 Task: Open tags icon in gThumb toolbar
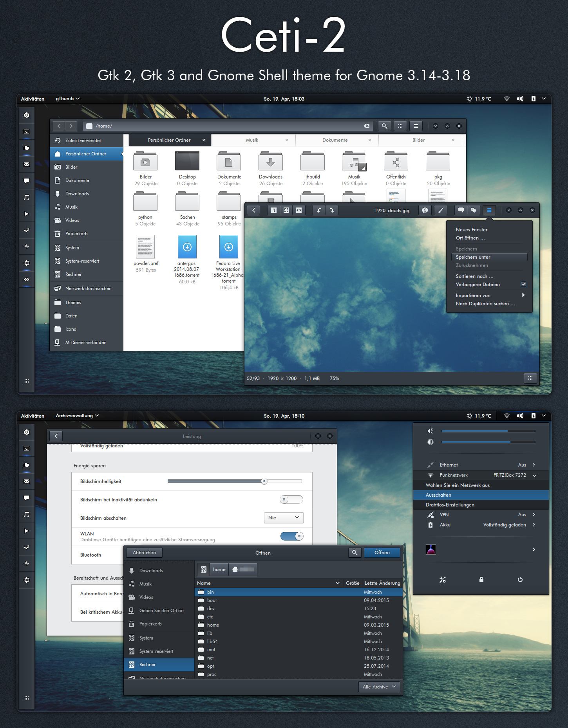point(473,210)
